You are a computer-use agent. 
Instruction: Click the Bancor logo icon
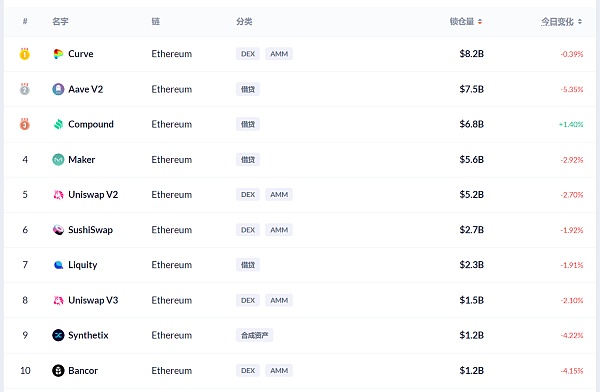coord(58,371)
